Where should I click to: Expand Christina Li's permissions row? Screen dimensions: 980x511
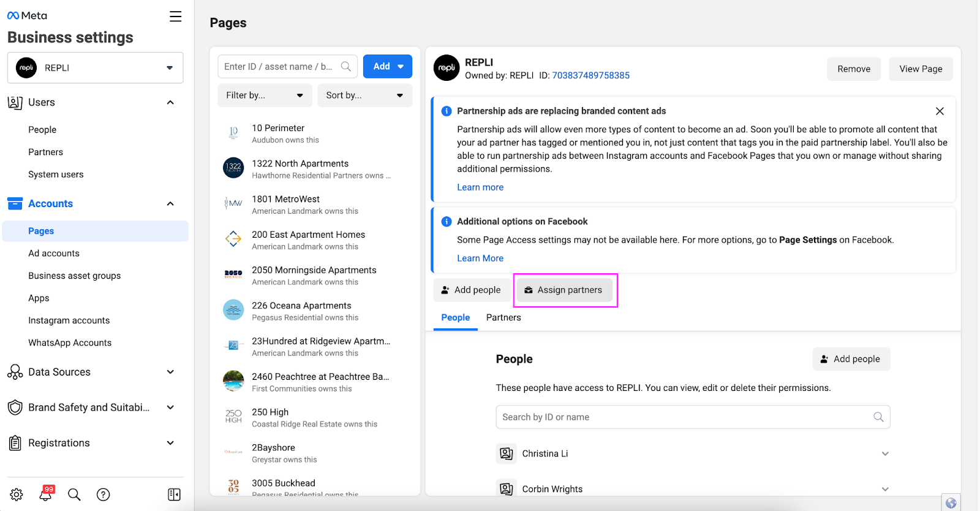[x=885, y=453]
